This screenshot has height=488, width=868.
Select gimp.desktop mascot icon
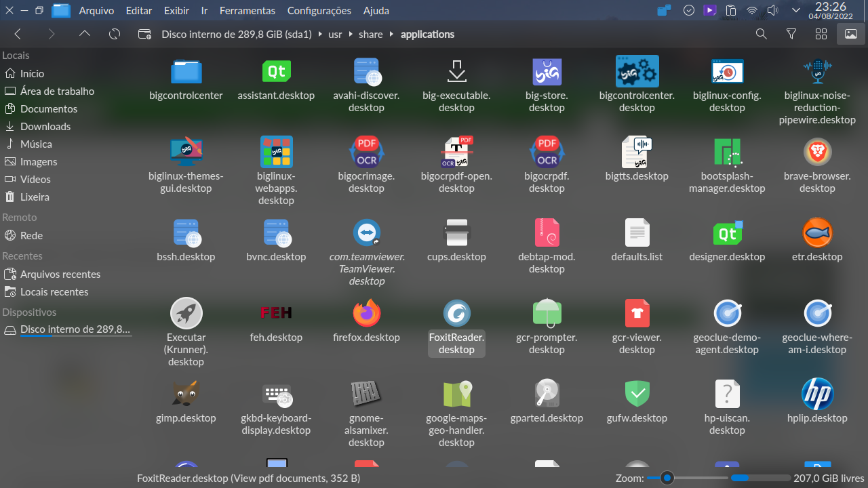[x=186, y=394]
